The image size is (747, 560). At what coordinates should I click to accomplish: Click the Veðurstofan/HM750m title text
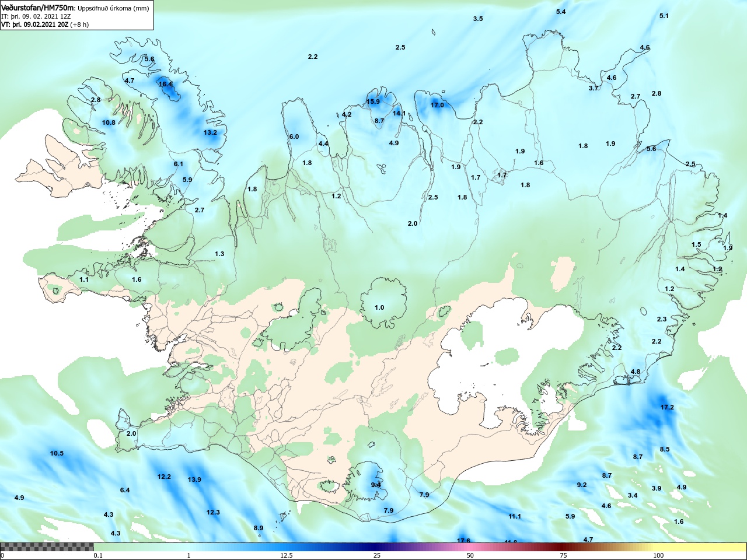(38, 8)
